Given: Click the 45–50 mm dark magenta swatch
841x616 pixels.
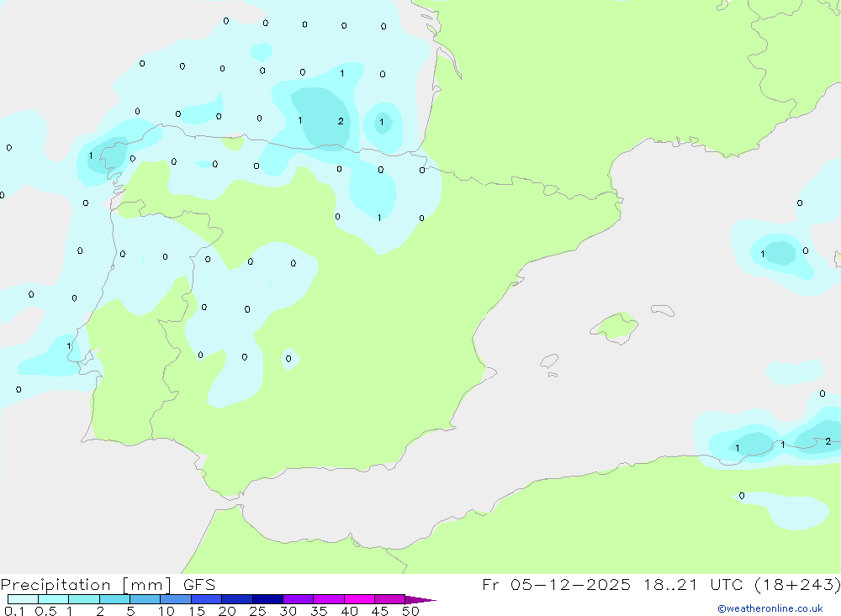Looking at the screenshot, I should (390, 599).
